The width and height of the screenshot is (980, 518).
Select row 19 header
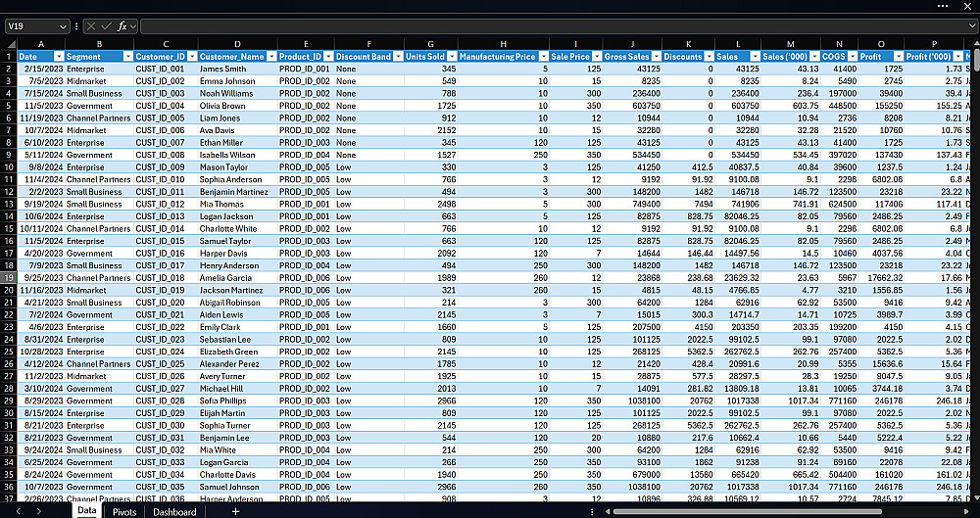pyautogui.click(x=8, y=277)
